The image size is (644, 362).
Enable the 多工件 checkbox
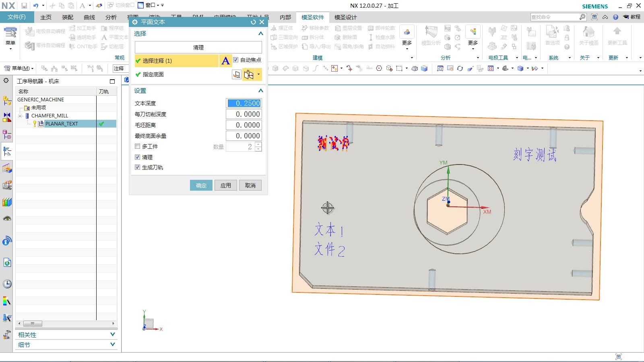137,146
